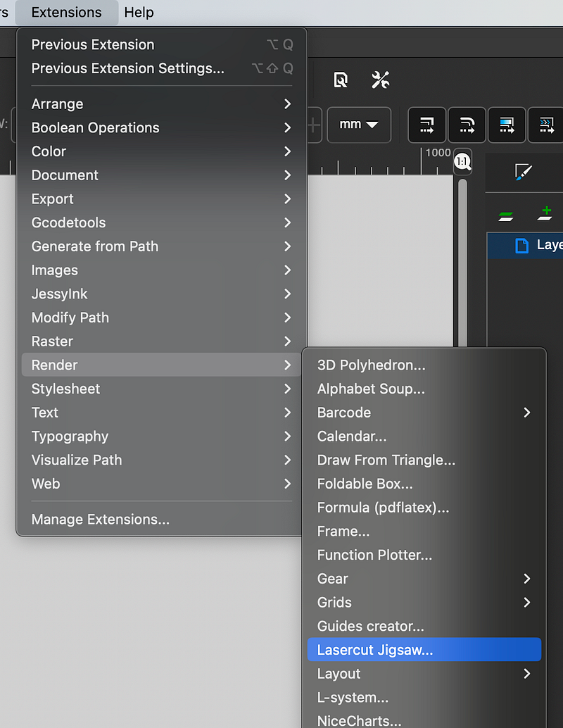Open the Visualize Path submenu
Viewport: 563px width, 728px height.
pyautogui.click(x=162, y=460)
